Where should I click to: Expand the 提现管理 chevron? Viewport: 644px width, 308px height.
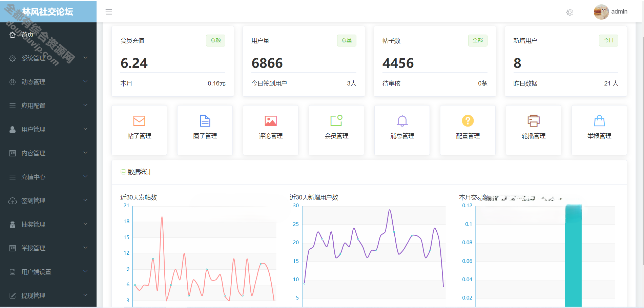pos(85,295)
